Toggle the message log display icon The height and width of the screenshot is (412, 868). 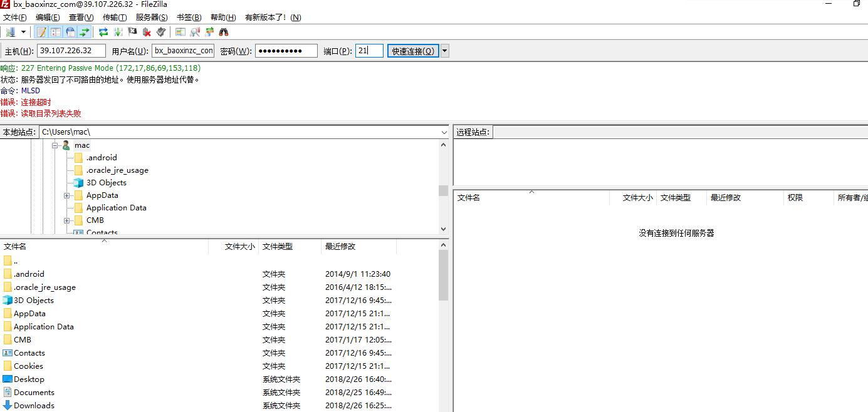41,32
